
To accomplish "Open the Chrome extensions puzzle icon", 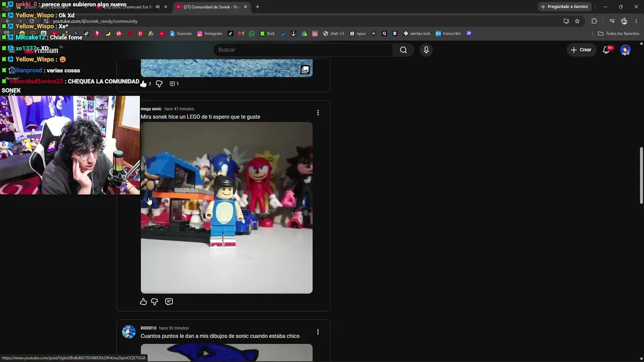I will (x=594, y=21).
